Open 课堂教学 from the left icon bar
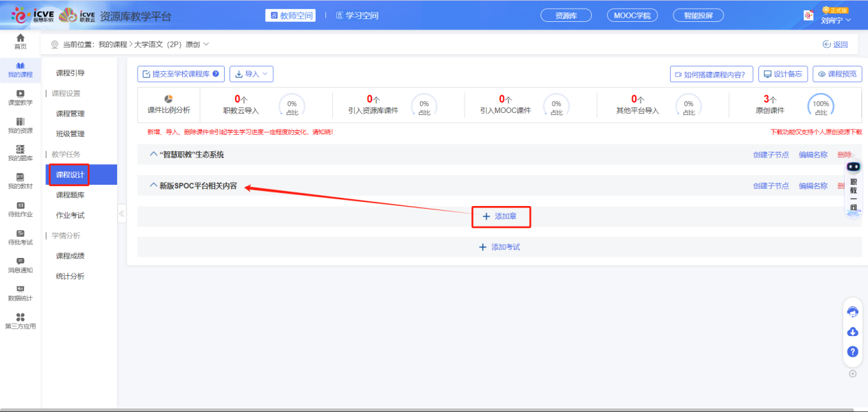Screen dimensions: 868x412 20,97
